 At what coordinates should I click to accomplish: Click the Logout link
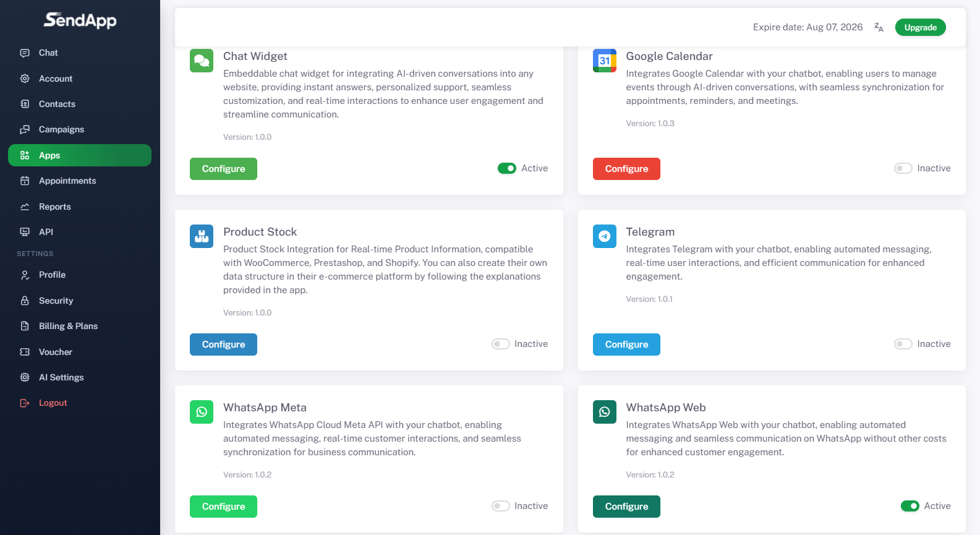coord(53,403)
